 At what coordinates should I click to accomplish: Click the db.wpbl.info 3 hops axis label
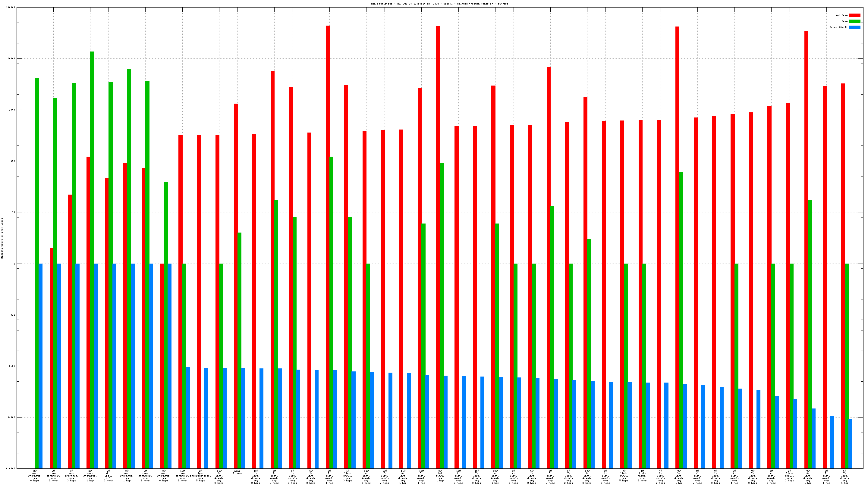pyautogui.click(x=108, y=476)
